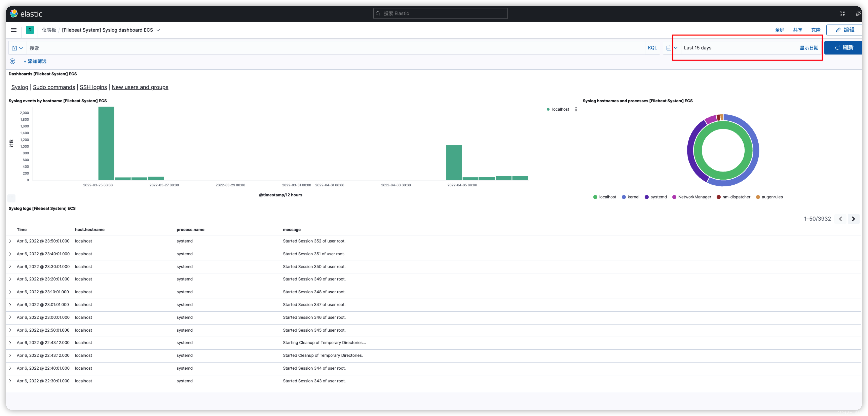Expand the Session 352 log row

[10, 241]
